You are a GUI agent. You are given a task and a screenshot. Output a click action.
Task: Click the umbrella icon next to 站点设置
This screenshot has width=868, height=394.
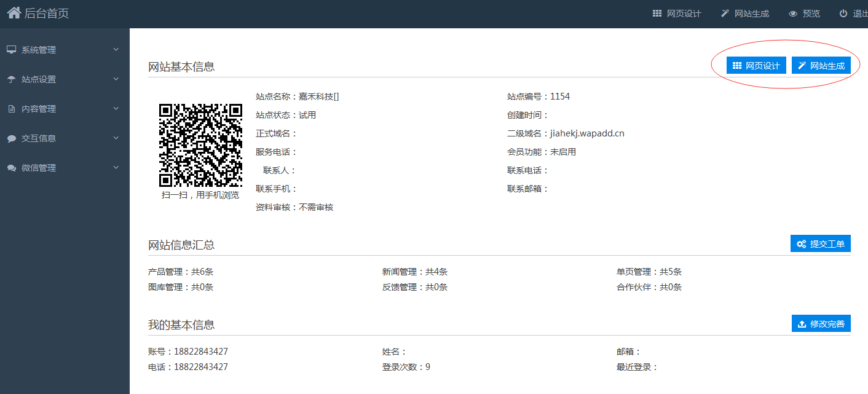11,79
